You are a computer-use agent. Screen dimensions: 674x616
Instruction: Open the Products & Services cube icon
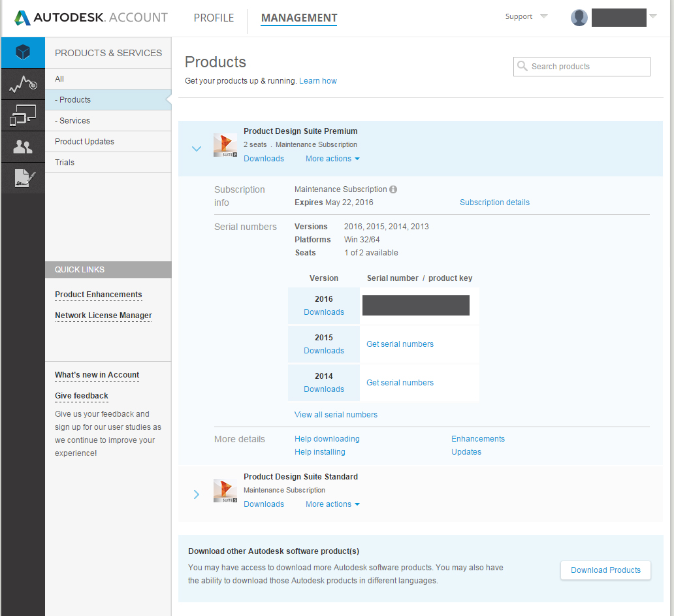click(x=22, y=52)
